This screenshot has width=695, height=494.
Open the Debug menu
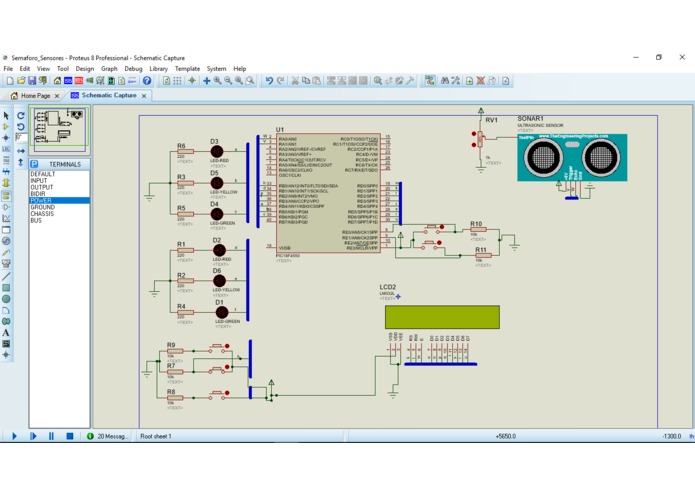coord(133,69)
